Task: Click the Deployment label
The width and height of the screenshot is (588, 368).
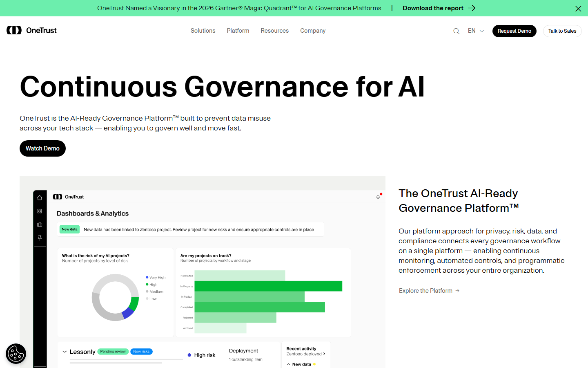Action: click(x=243, y=351)
